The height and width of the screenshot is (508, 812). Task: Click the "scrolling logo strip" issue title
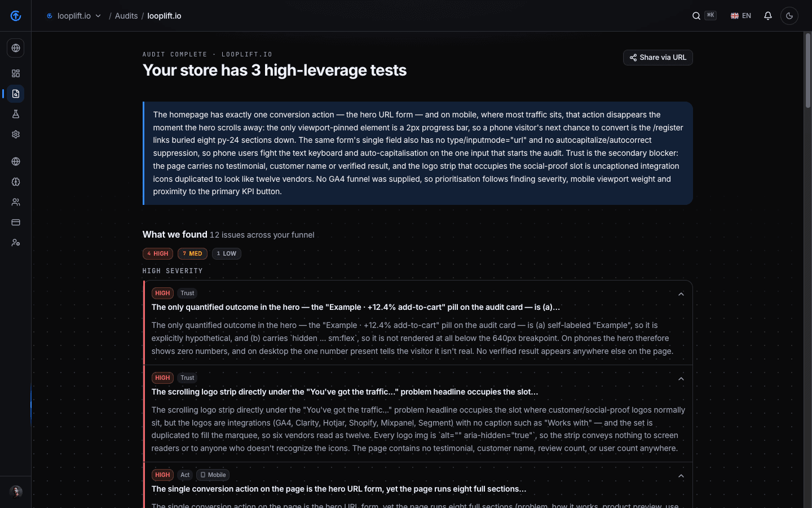pos(345,392)
